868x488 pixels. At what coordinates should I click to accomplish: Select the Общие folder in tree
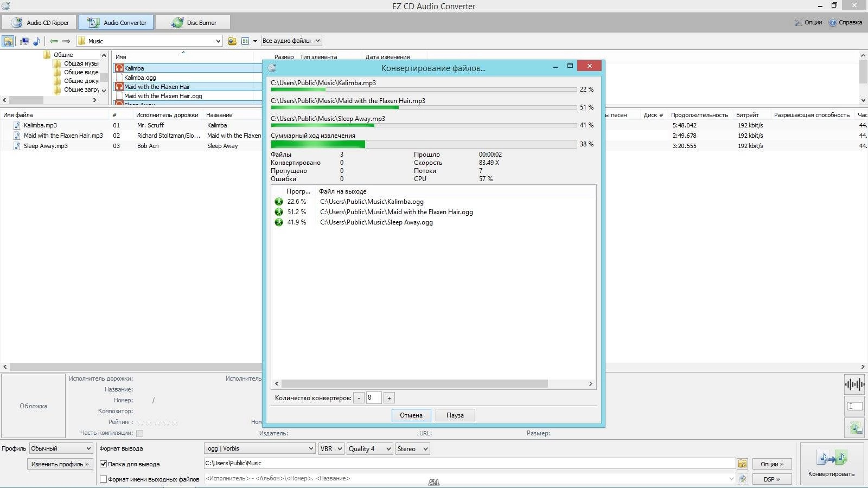pos(63,55)
